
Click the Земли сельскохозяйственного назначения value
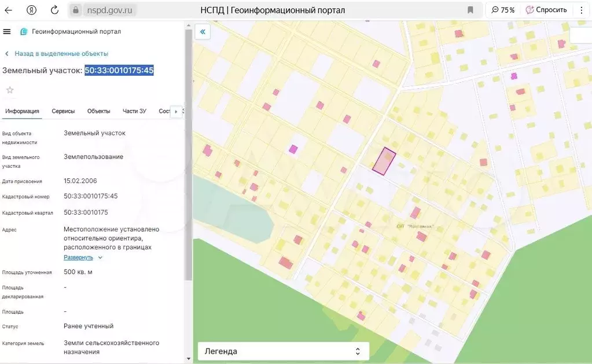[x=111, y=347]
